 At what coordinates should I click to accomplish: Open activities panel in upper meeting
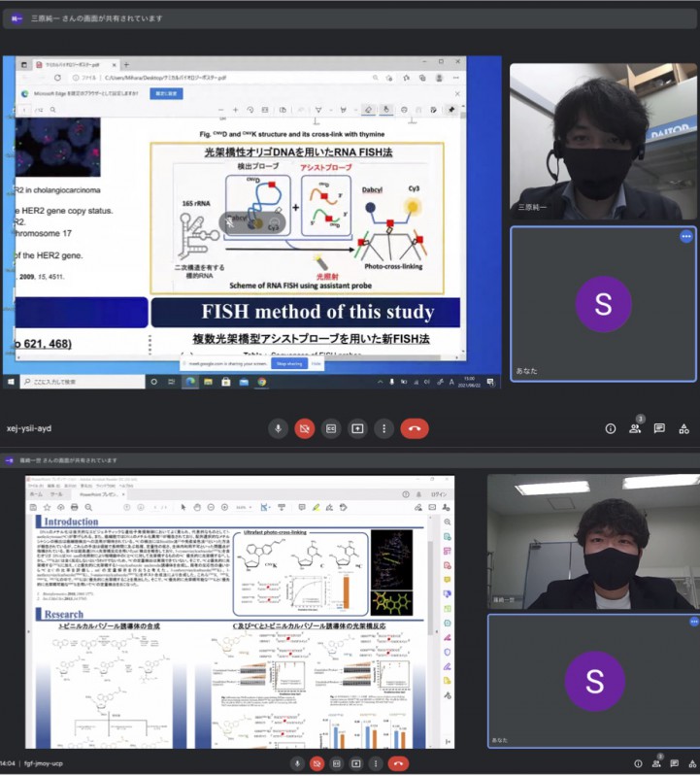click(x=683, y=428)
